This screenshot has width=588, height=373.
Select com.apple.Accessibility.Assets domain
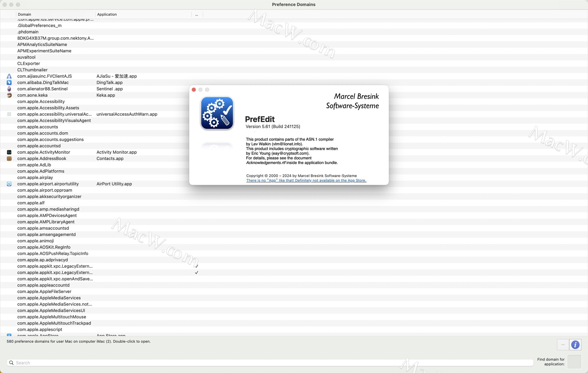point(48,108)
